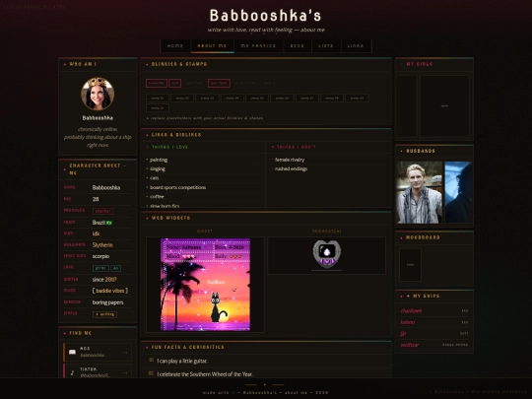
Task: Click the stamp 10 placeholder
Action: click(158, 108)
